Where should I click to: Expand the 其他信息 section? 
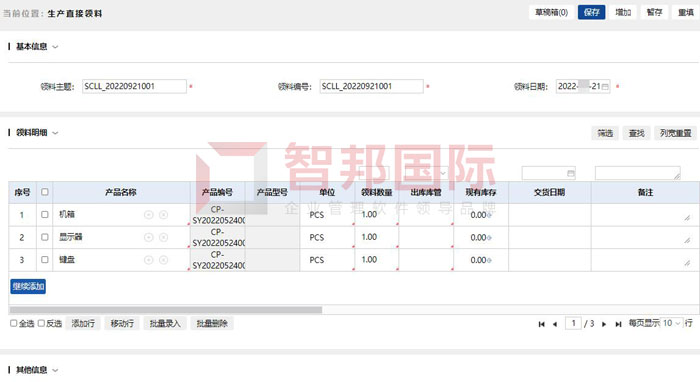(x=55, y=370)
